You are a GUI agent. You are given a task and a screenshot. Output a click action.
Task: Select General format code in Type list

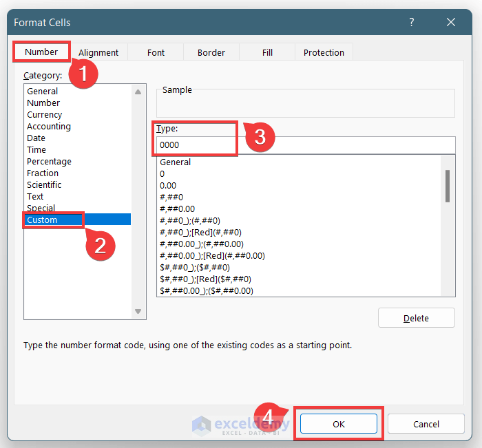pyautogui.click(x=299, y=162)
